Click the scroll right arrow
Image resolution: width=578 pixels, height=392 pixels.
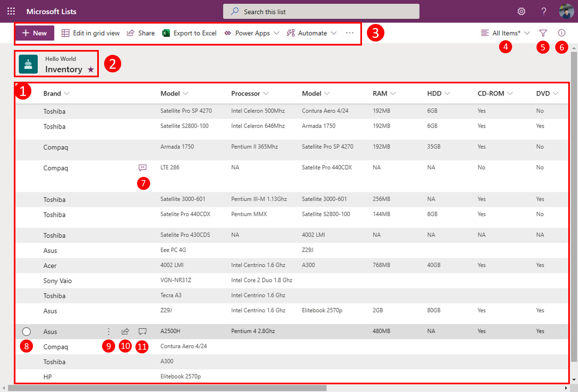(x=566, y=388)
